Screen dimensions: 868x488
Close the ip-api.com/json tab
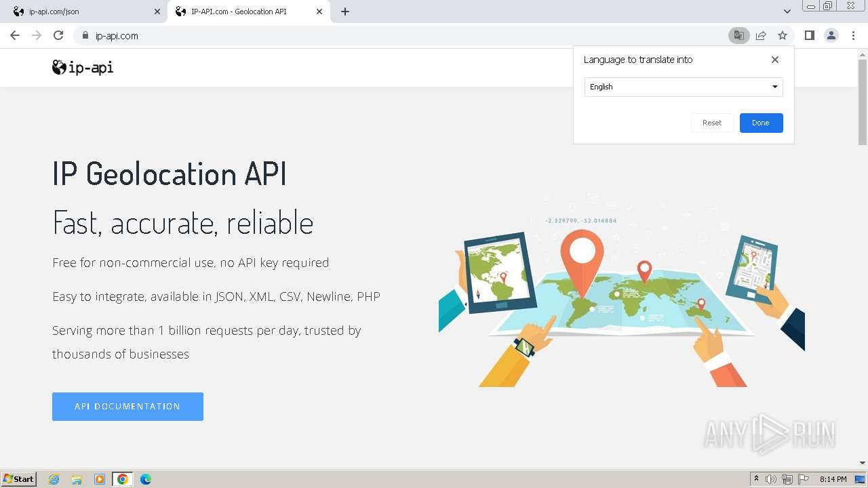(x=157, y=12)
